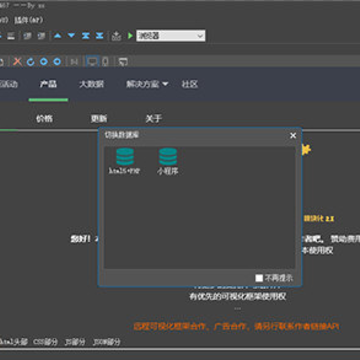Tick the 不再提示 checkbox
The width and height of the screenshot is (360, 360).
(x=259, y=278)
